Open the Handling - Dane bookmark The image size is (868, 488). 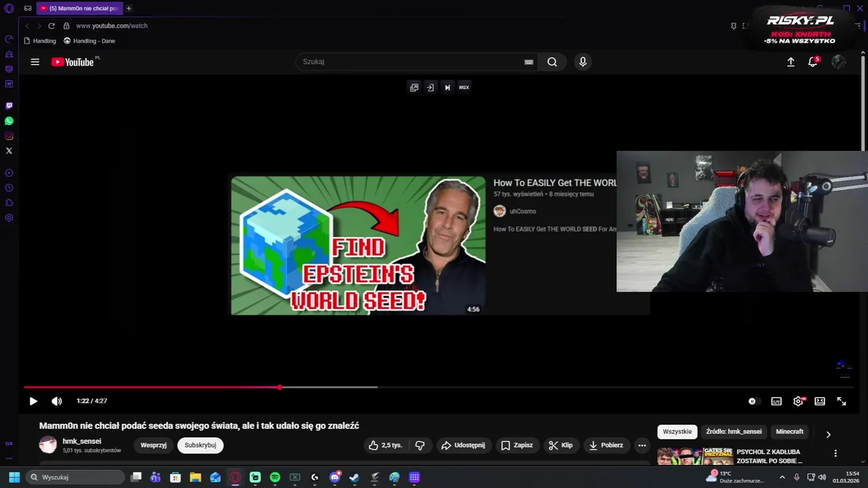tap(90, 41)
